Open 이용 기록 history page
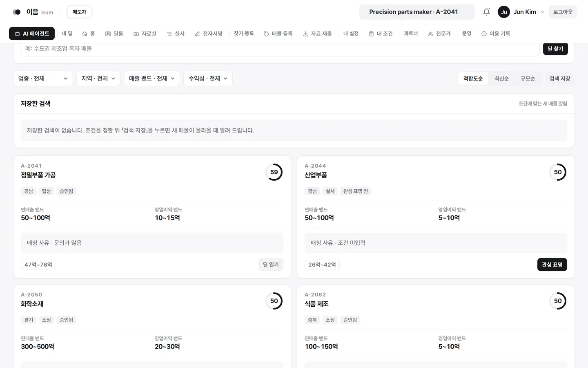The image size is (588, 368). click(496, 34)
